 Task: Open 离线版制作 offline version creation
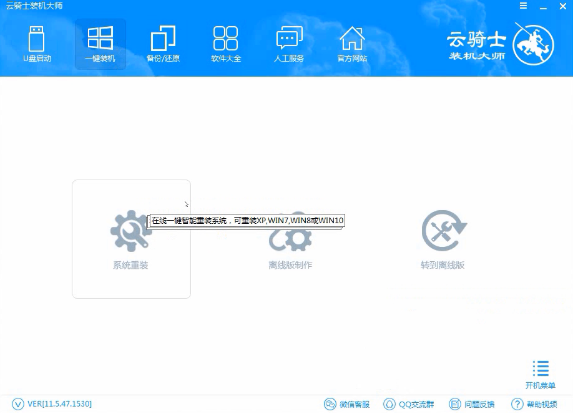290,240
